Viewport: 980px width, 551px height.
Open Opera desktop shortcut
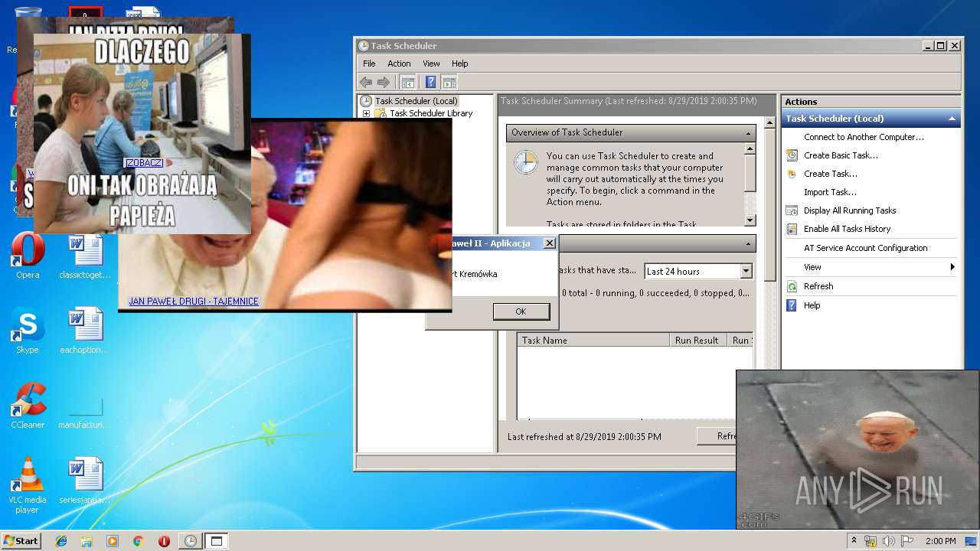click(28, 256)
